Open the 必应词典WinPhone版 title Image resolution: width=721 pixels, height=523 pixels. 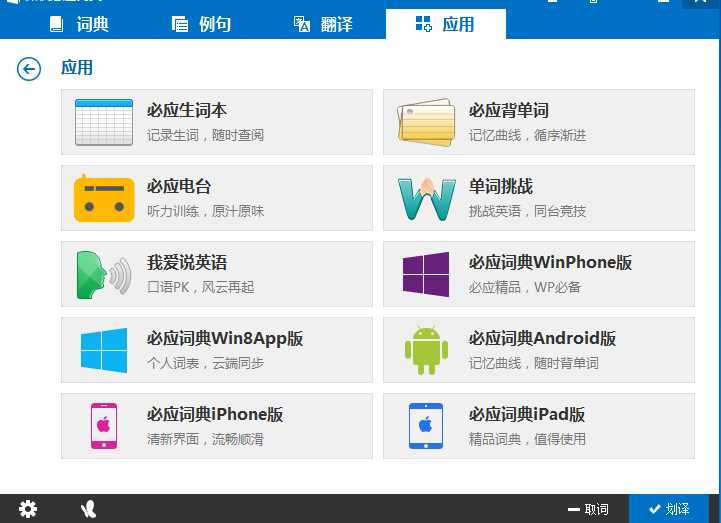point(550,262)
